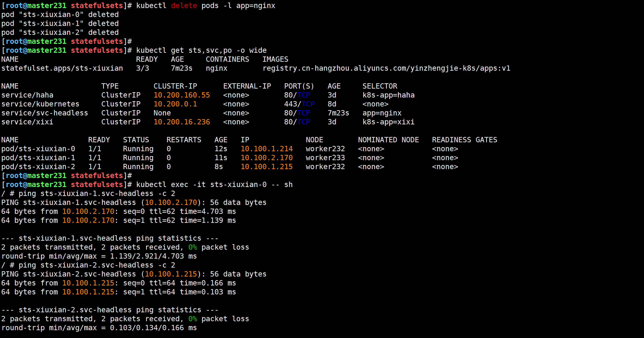Click pod IP 10.100.1.215 in pods table
The width and height of the screenshot is (644, 338).
point(266,167)
